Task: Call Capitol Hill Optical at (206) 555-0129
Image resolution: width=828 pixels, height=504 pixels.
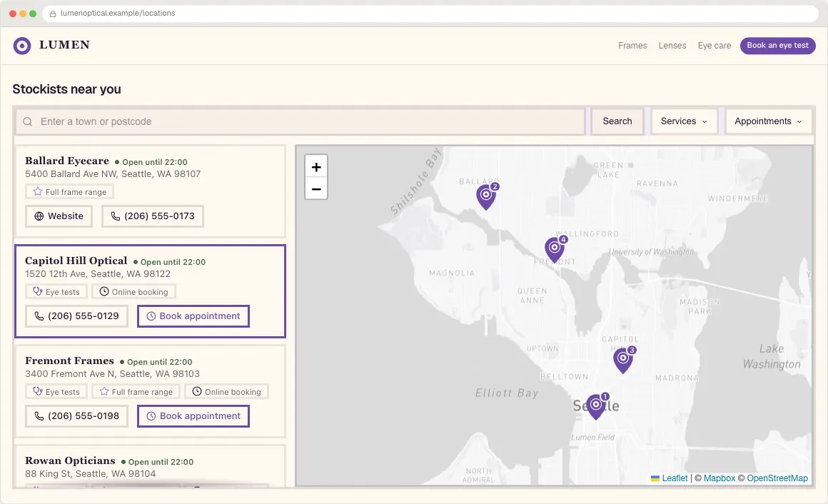Action: tap(76, 316)
